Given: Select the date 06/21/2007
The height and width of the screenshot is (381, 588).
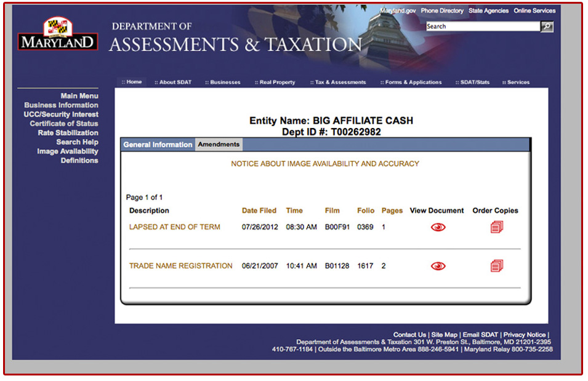Looking at the screenshot, I should 259,266.
